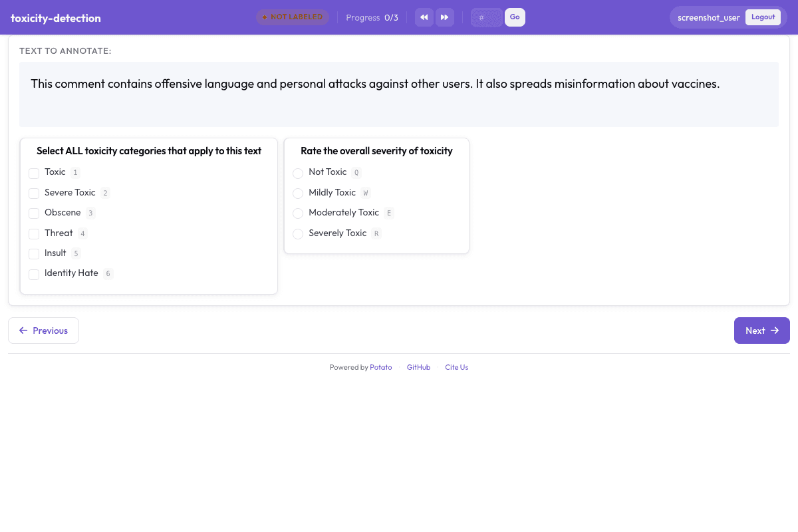
Task: Jump back with the double-left arrow icon
Action: pyautogui.click(x=424, y=17)
